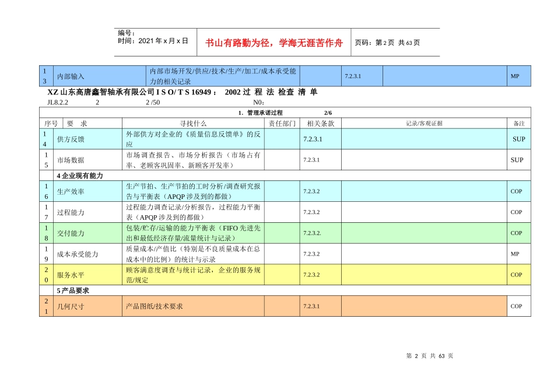Image resolution: width=554 pixels, height=392 pixels.
Task: Click the 'JL8.2.2' document code
Action: click(x=58, y=103)
